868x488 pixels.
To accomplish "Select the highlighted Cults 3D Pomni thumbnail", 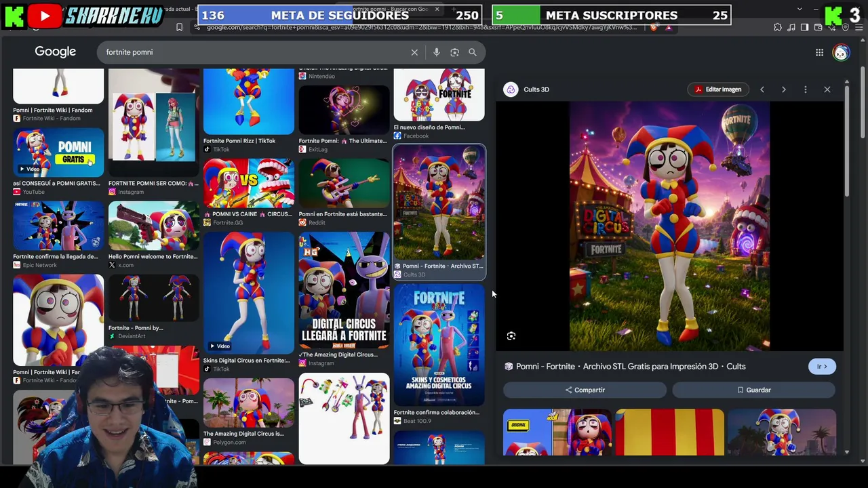I will click(439, 203).
